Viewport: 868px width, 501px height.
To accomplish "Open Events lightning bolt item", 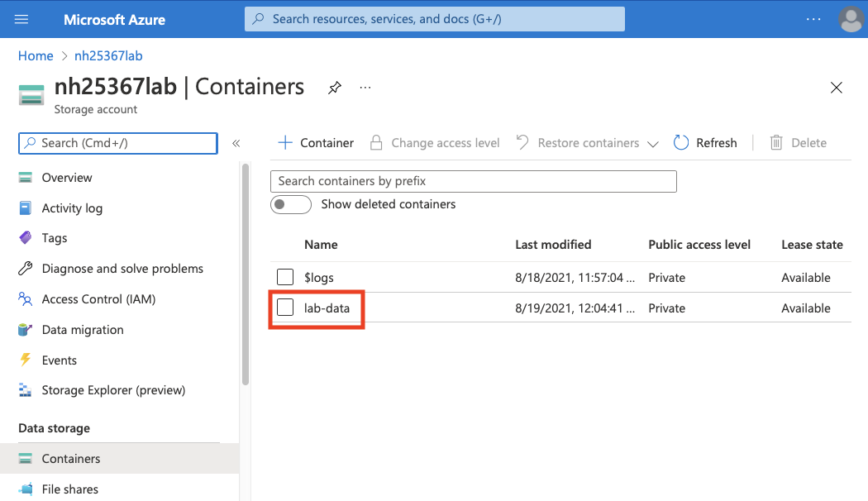I will coord(26,360).
